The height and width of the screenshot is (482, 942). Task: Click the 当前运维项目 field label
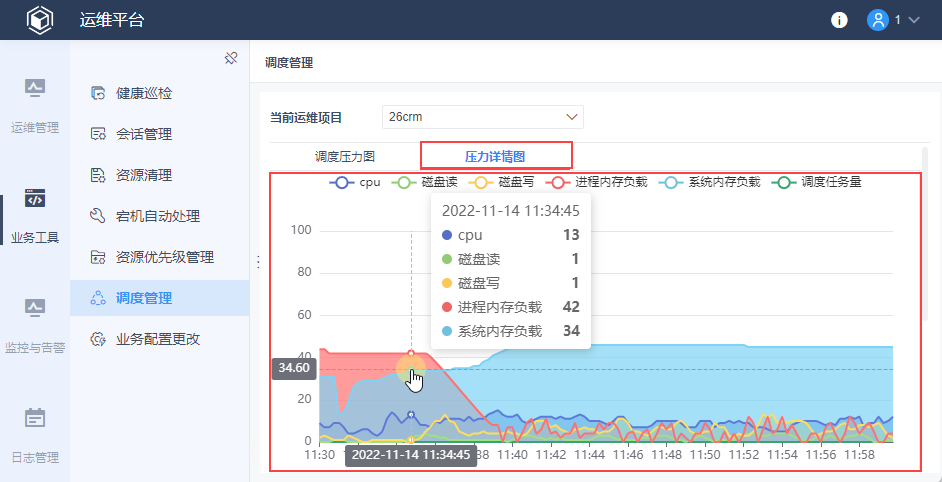click(306, 118)
